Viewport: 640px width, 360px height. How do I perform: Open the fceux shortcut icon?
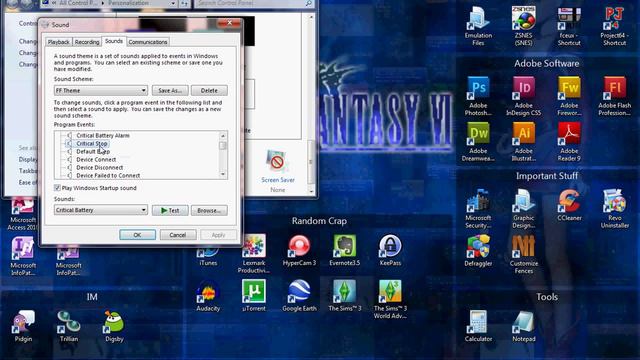click(569, 25)
